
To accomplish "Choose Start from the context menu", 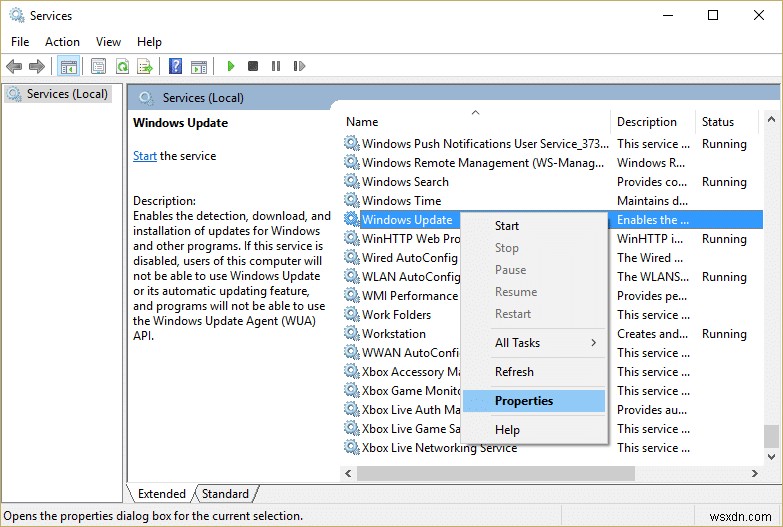I will (x=507, y=226).
